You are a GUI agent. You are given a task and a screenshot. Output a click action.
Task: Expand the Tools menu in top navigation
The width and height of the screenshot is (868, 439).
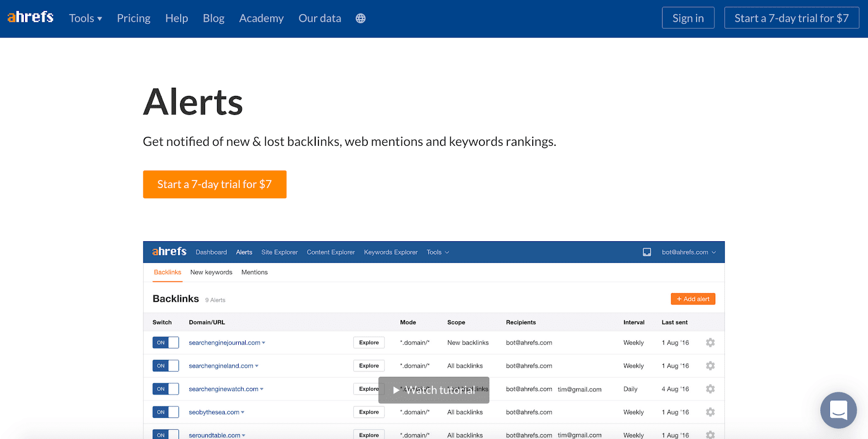click(86, 18)
